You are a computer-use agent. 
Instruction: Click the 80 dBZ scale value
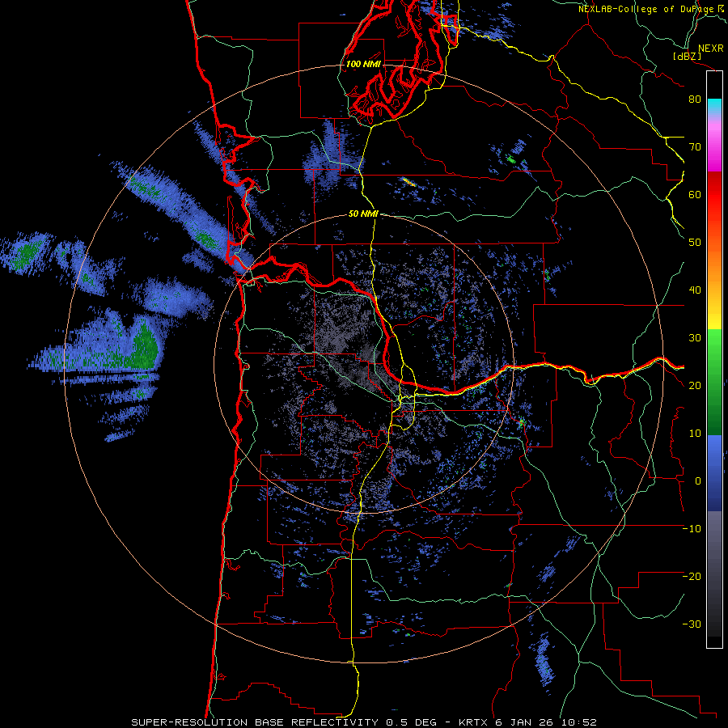[695, 99]
